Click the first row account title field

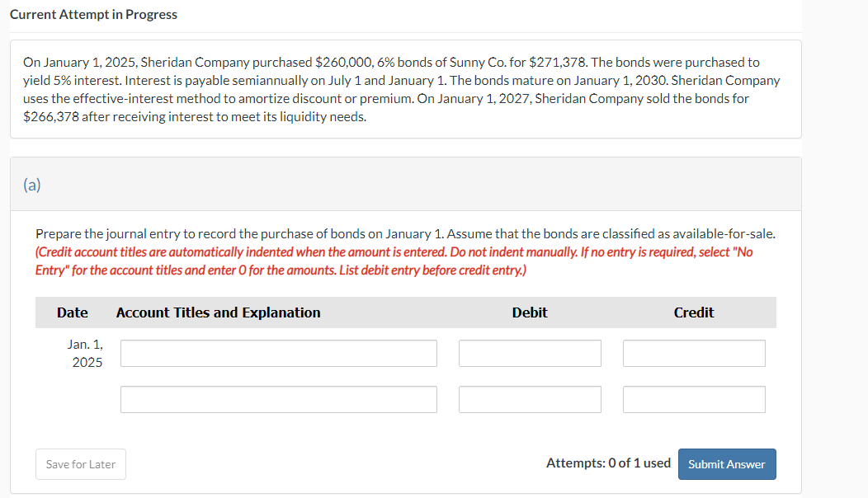click(x=279, y=353)
